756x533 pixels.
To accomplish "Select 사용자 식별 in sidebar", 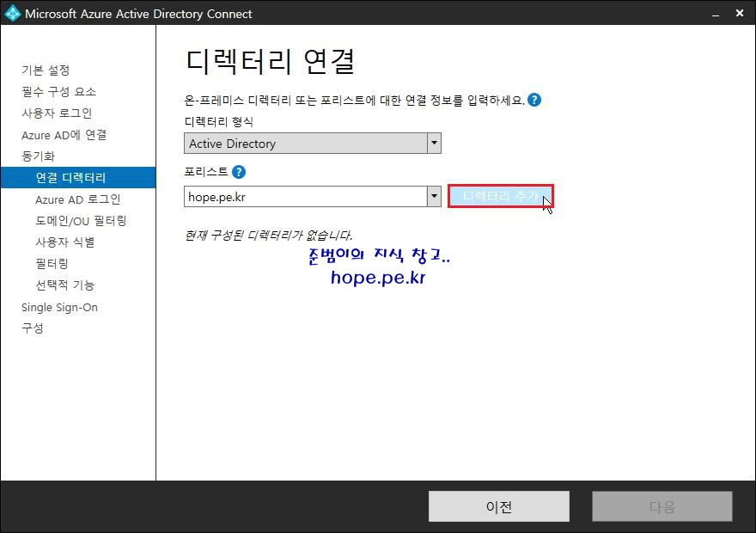I will click(x=65, y=242).
